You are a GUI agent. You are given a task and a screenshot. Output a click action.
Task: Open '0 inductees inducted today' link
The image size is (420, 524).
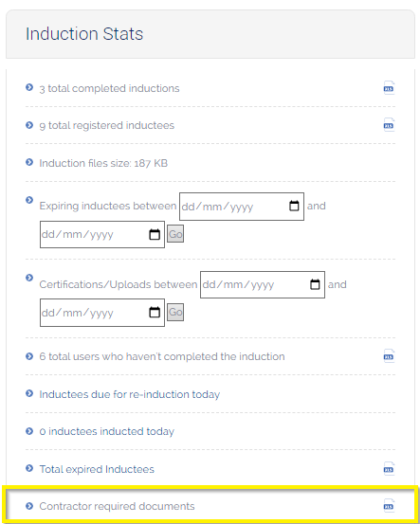[107, 431]
